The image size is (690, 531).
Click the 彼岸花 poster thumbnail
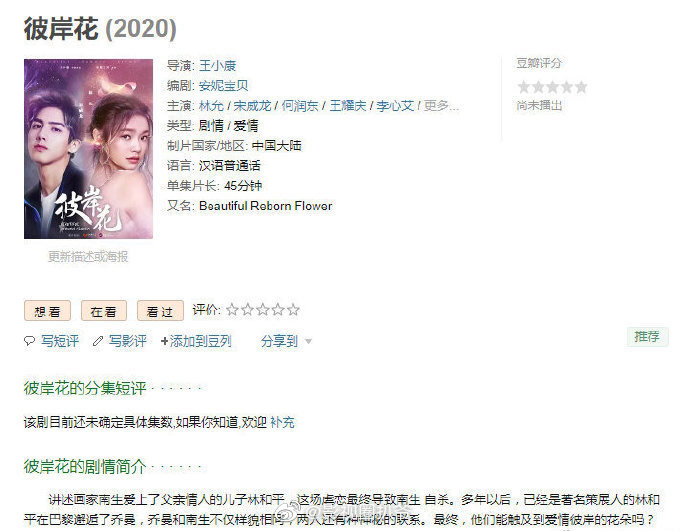pyautogui.click(x=88, y=149)
